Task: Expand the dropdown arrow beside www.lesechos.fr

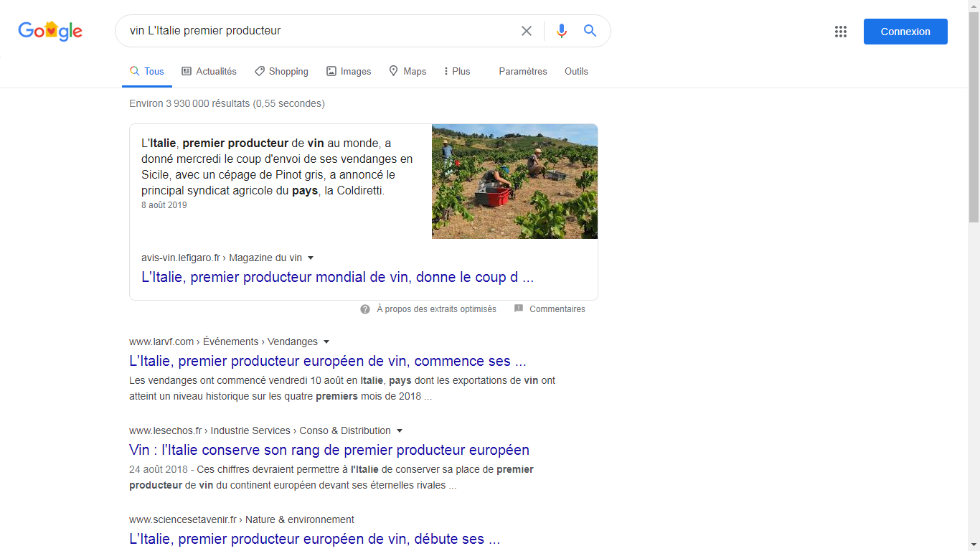Action: (x=400, y=430)
